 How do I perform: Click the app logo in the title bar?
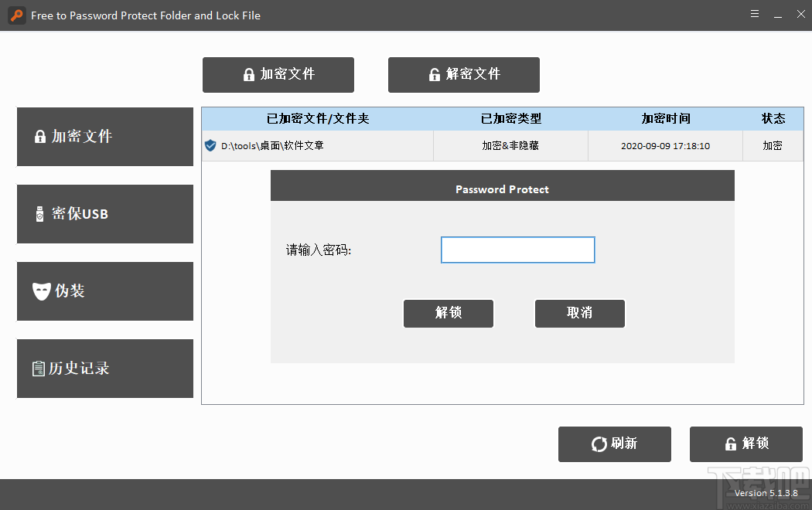(16, 15)
